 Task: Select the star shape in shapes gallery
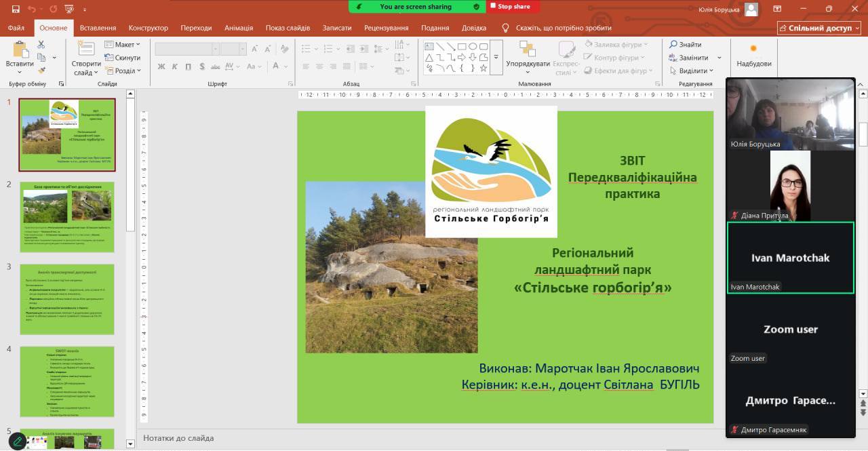point(484,68)
